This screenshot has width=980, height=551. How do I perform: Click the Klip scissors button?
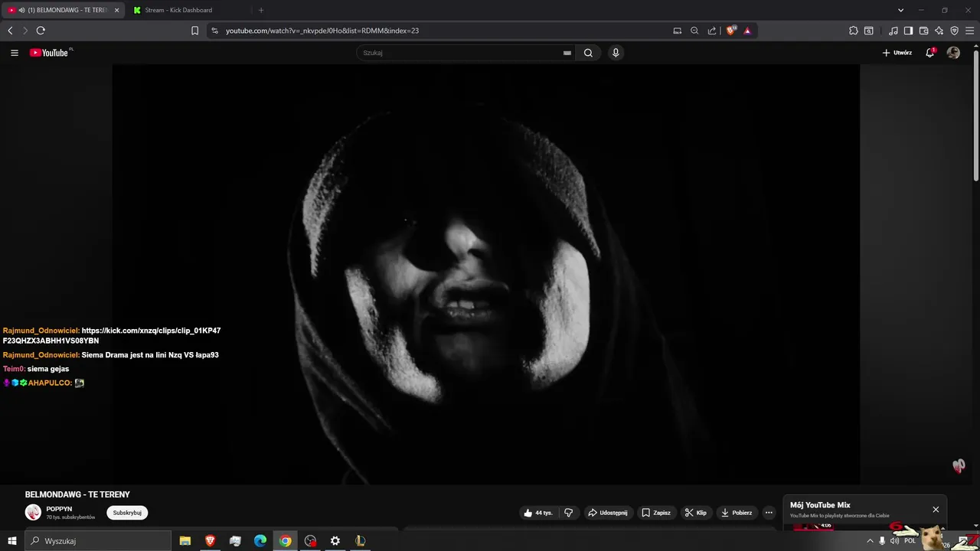click(x=696, y=513)
